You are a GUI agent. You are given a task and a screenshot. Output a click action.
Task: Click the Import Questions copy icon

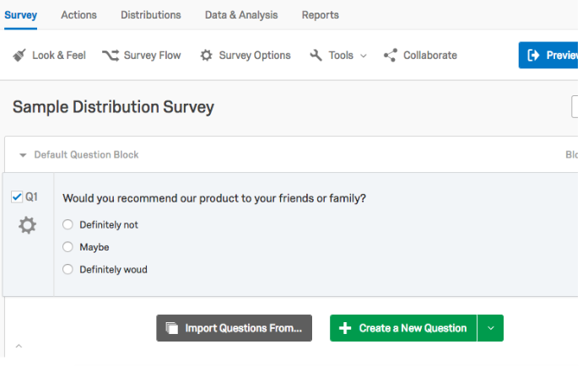coord(172,328)
